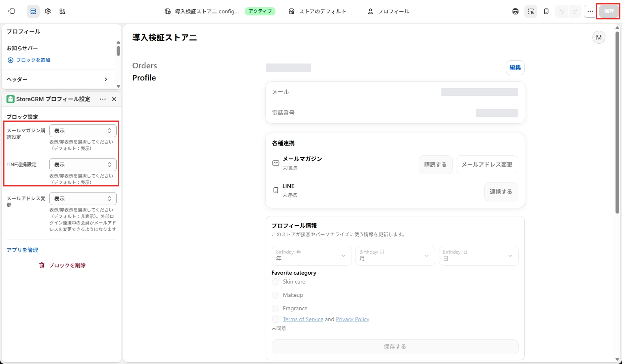Check the Fragrance option
This screenshot has height=364, width=622.
click(275, 309)
